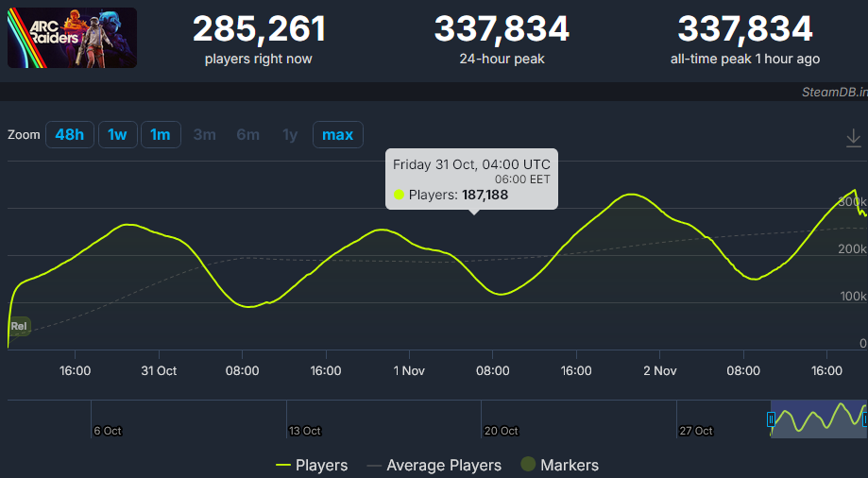
Task: Click the Rel release marker on chart
Action: coord(20,326)
